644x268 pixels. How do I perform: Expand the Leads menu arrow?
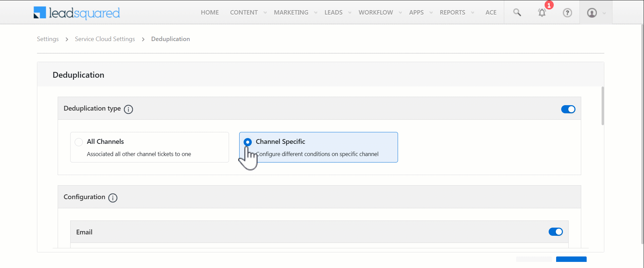click(350, 13)
